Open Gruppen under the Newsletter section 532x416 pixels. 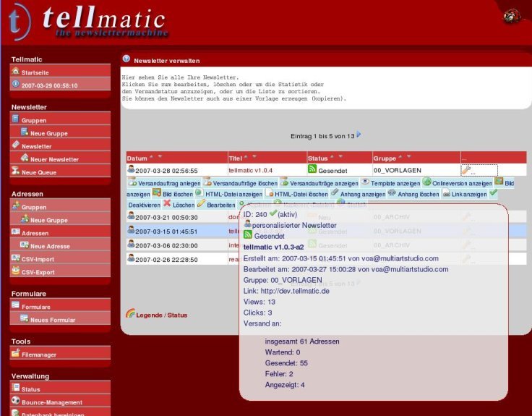click(33, 120)
